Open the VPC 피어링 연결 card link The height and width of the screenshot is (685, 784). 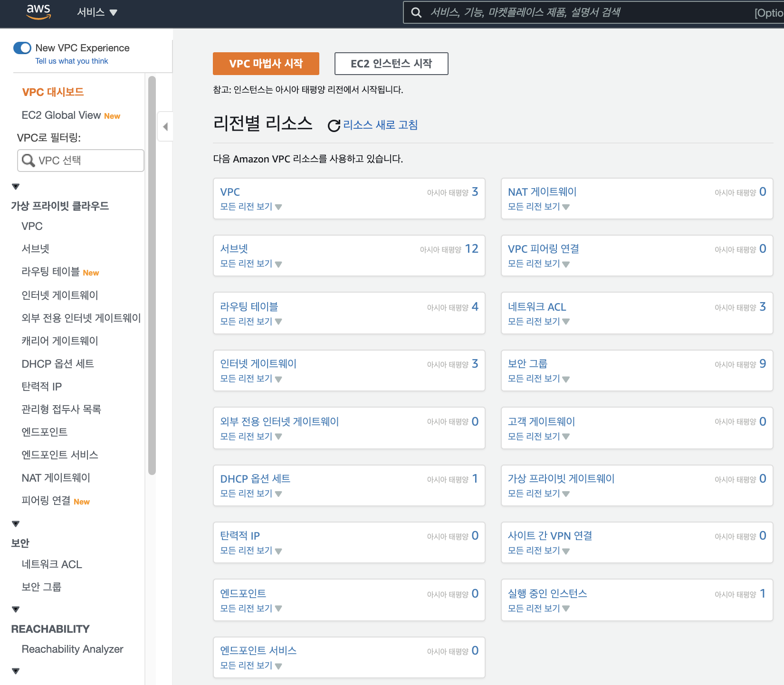click(x=544, y=249)
